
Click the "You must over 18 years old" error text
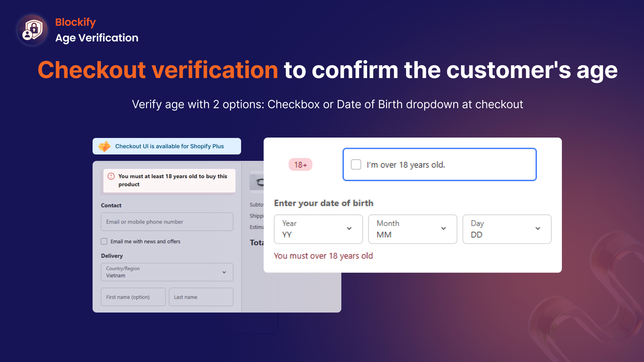(323, 256)
